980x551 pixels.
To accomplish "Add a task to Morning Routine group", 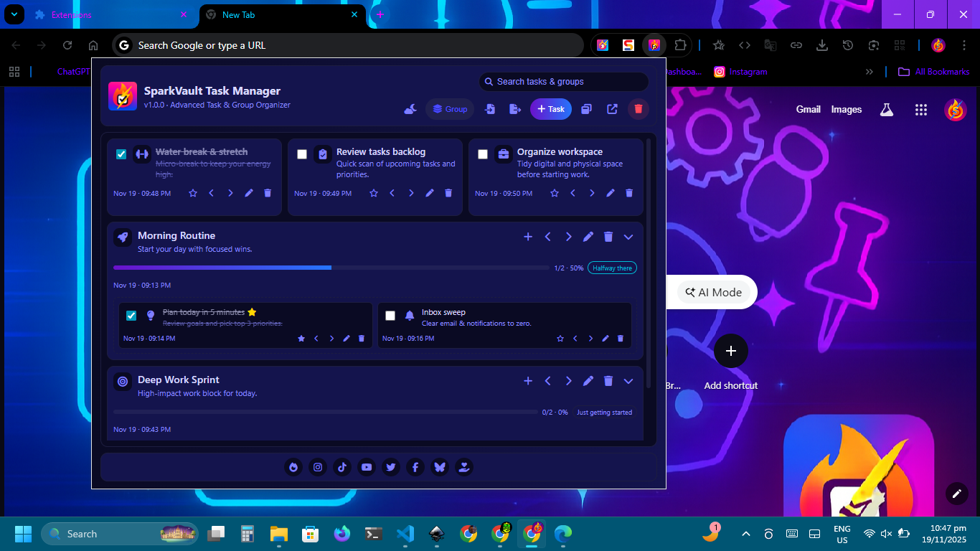I will pyautogui.click(x=528, y=237).
